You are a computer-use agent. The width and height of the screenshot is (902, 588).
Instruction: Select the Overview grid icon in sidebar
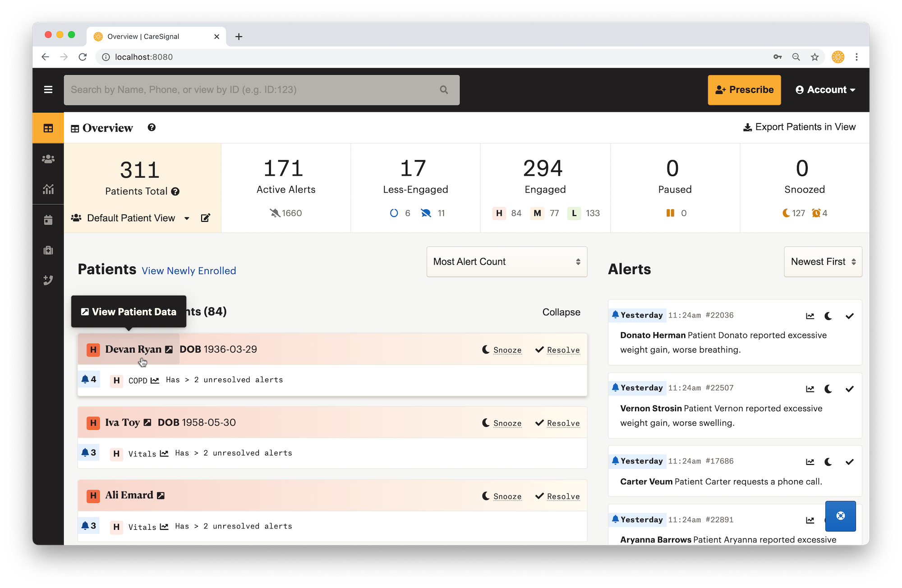pos(48,128)
